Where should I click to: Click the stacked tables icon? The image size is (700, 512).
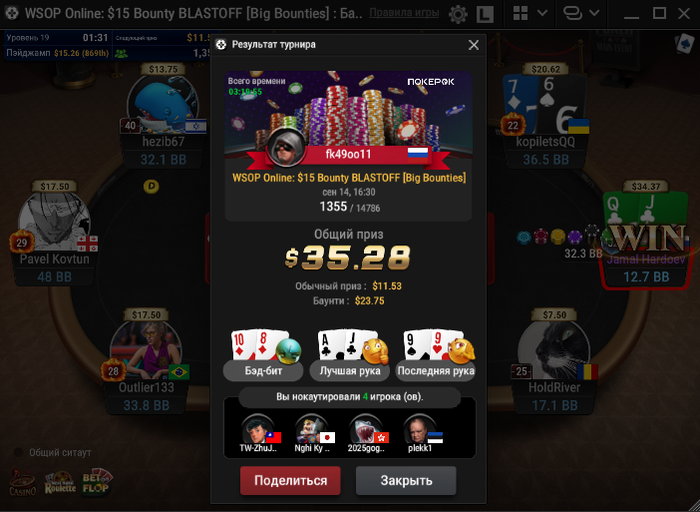point(573,13)
